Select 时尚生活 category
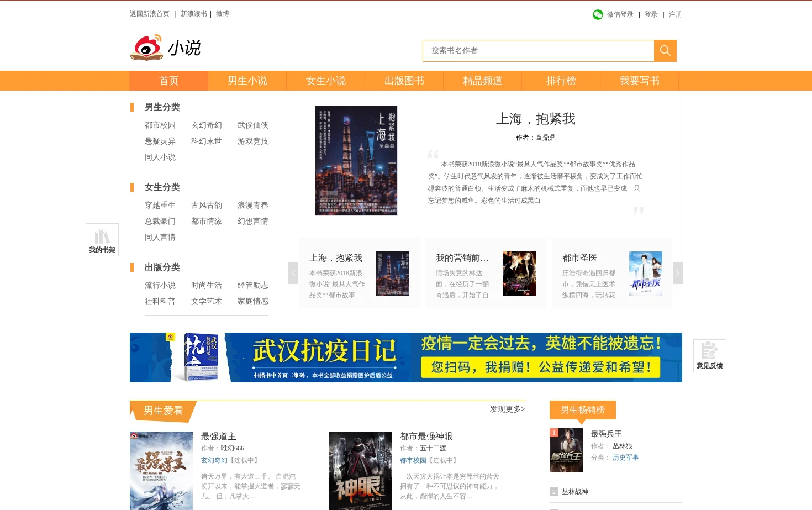The width and height of the screenshot is (812, 510). tap(207, 286)
